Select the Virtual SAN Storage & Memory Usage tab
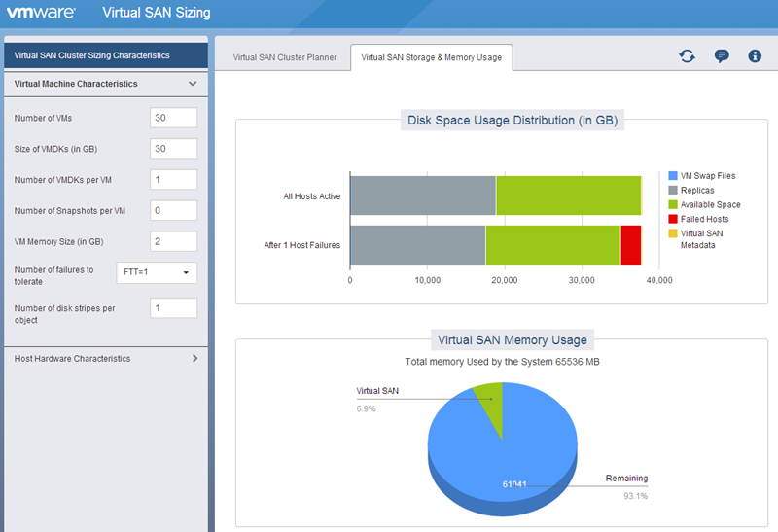 tap(431, 57)
